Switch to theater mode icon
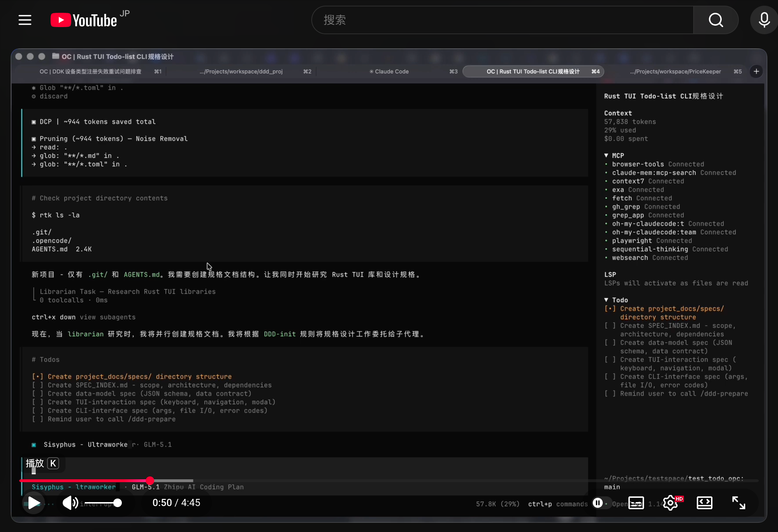Image resolution: width=778 pixels, height=532 pixels. tap(704, 503)
